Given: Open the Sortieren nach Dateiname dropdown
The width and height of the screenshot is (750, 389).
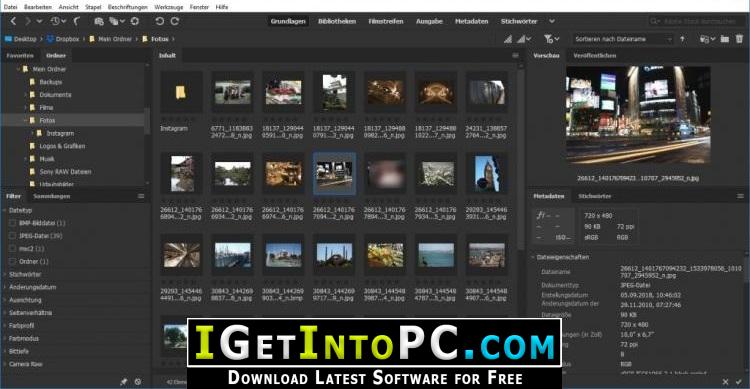Looking at the screenshot, I should 624,39.
